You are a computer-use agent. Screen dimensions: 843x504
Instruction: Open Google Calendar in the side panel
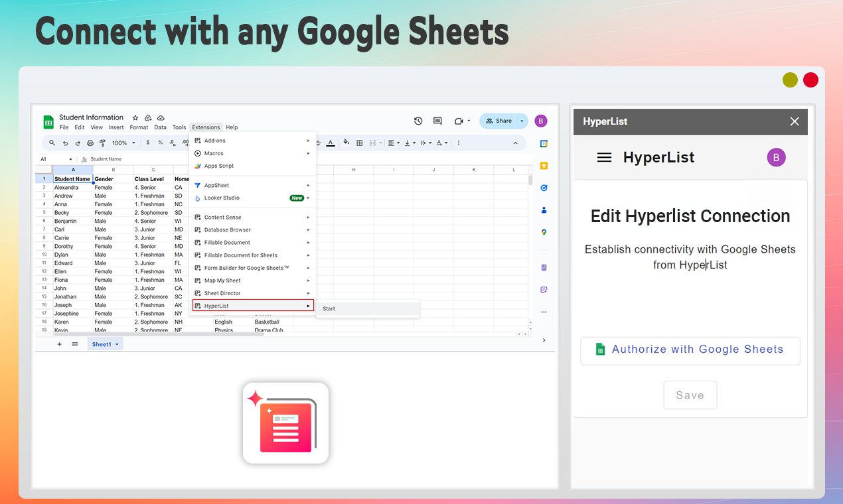coord(544,143)
